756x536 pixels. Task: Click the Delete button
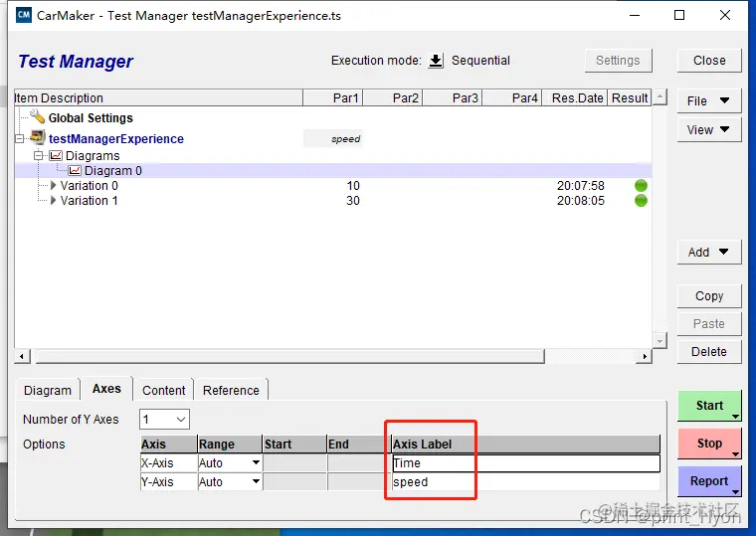point(708,352)
